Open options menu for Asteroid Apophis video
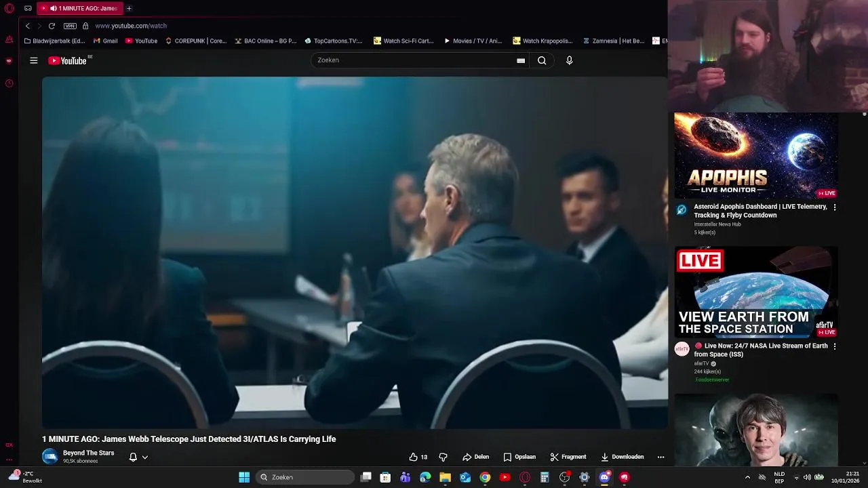Screen dimensions: 868x488 [834, 207]
